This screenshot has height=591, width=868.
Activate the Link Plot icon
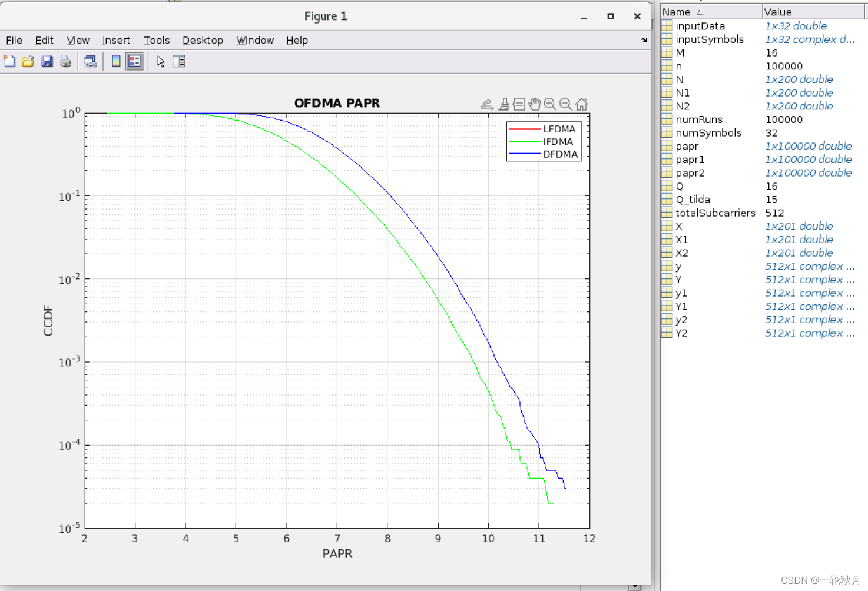[91, 61]
